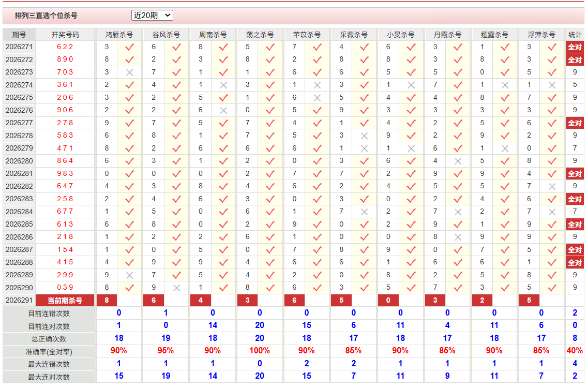
Task: Click the check mark for 小旻杀号 in row 2026285
Action: pyautogui.click(x=411, y=225)
